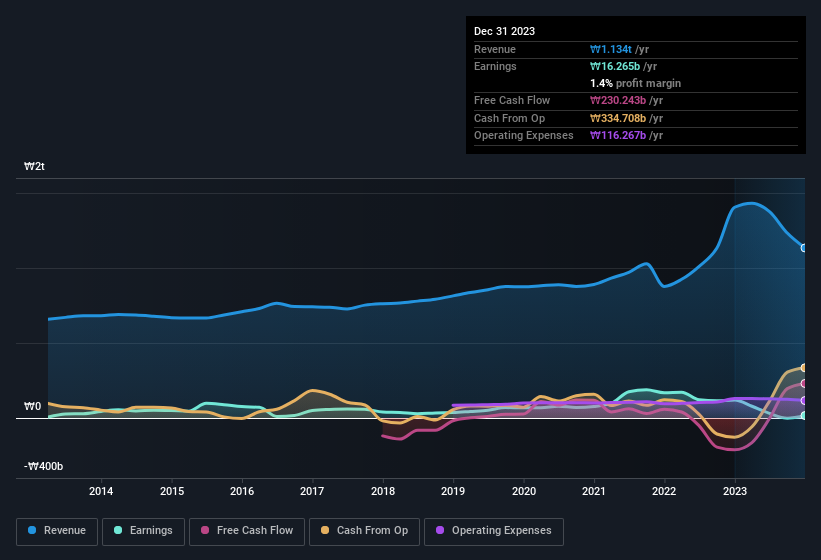
Task: Click the blue Revenue legend dot
Action: point(33,531)
